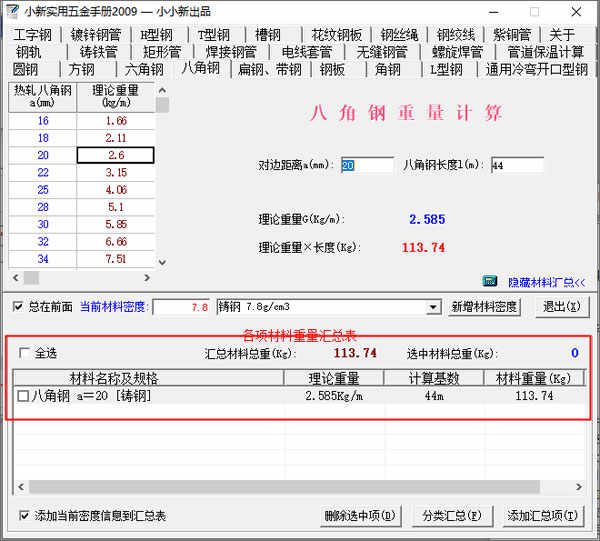
Task: Toggle 添加当前密度信息到汇总表 checkbox
Action: 24,515
